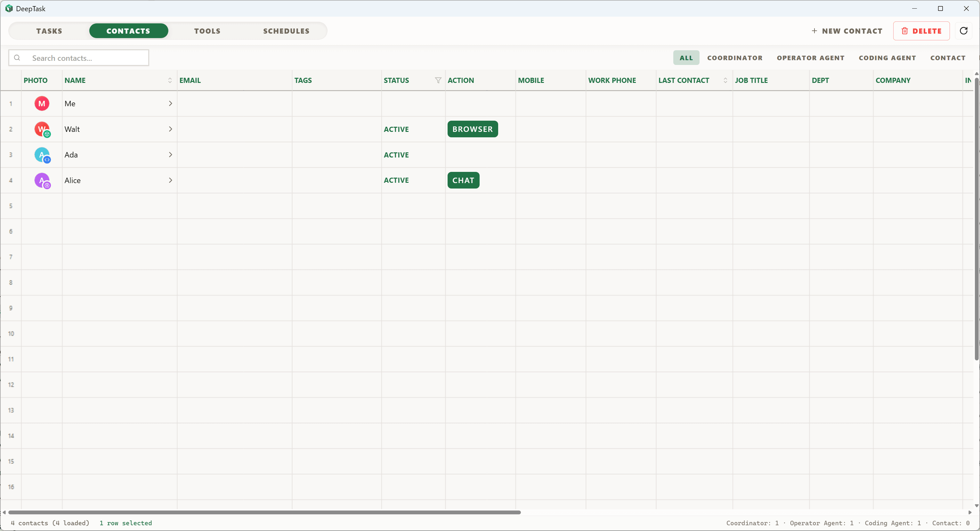Viewport: 980px width, 531px height.
Task: Click the trash icon on DELETE
Action: 905,31
